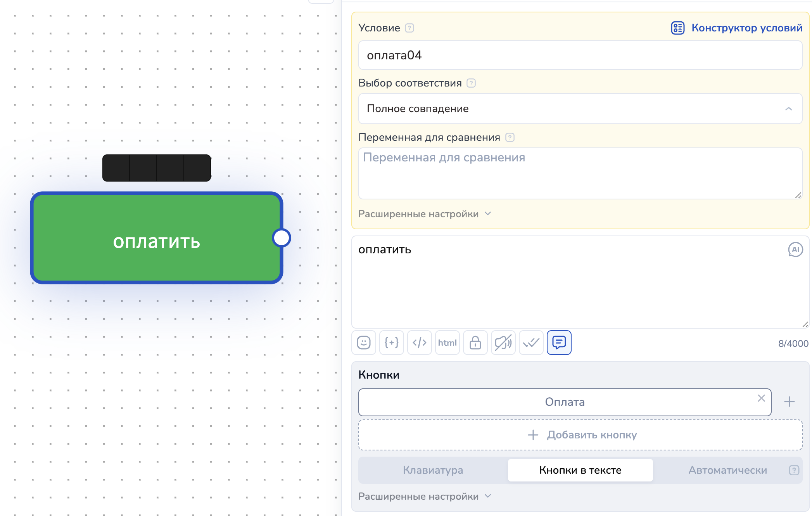Open the Полное совпадение dropdown

(580, 109)
